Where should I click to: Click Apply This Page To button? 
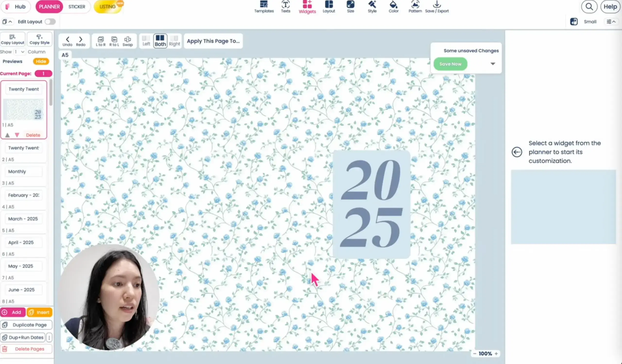point(213,41)
